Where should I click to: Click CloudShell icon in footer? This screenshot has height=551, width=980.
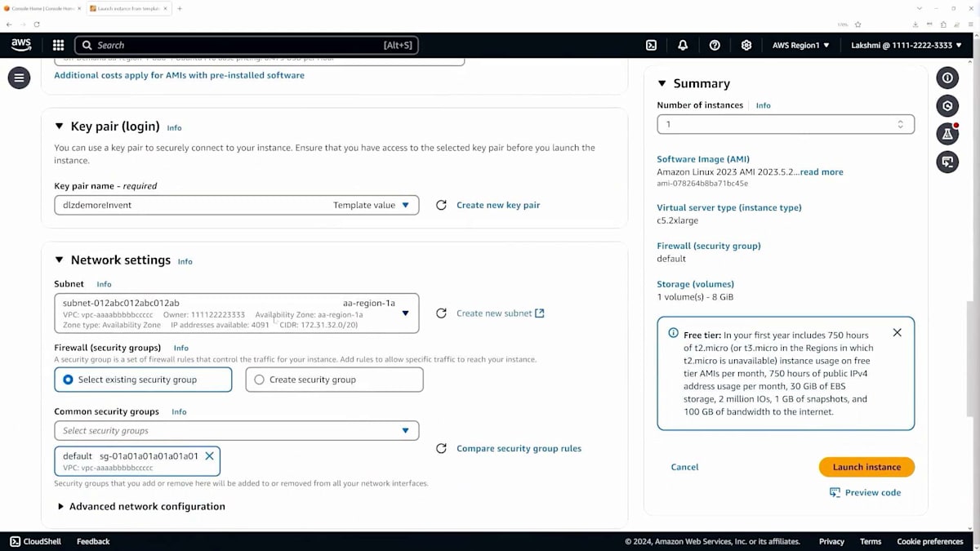click(16, 541)
